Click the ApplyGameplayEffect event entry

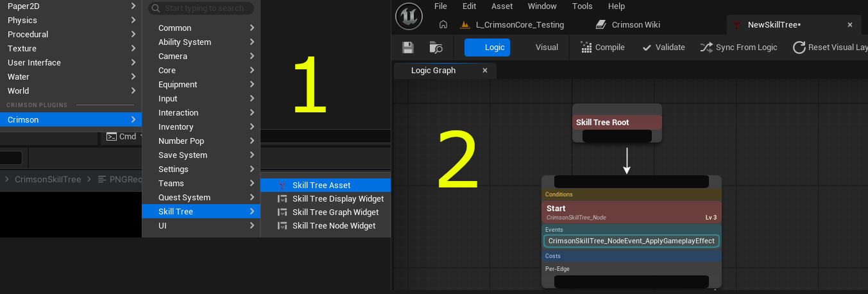pyautogui.click(x=631, y=241)
